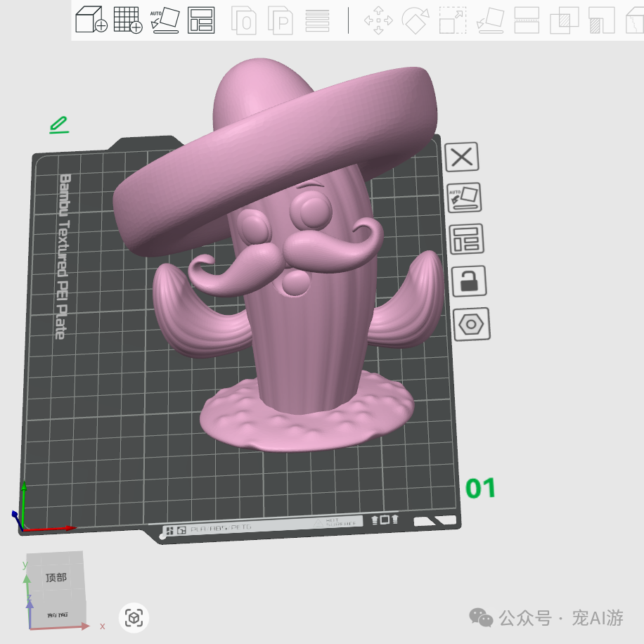Screen dimensions: 644x644
Task: Select the Support painting tool
Action: [x=601, y=20]
